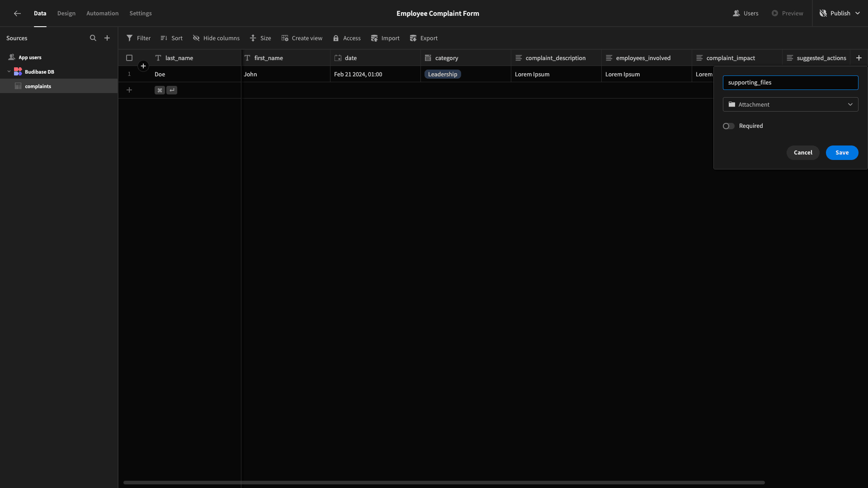Add a new source with the plus icon
Image resolution: width=868 pixels, height=488 pixels.
[107, 38]
